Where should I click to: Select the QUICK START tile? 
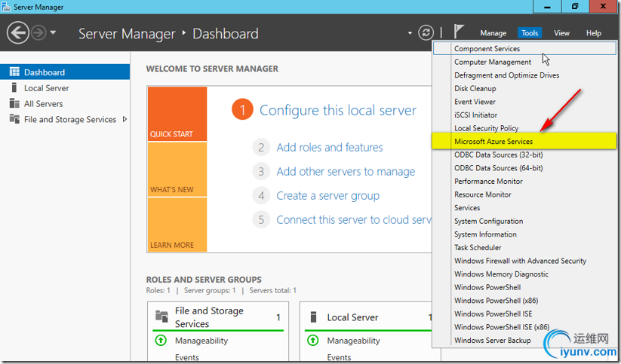coord(177,114)
